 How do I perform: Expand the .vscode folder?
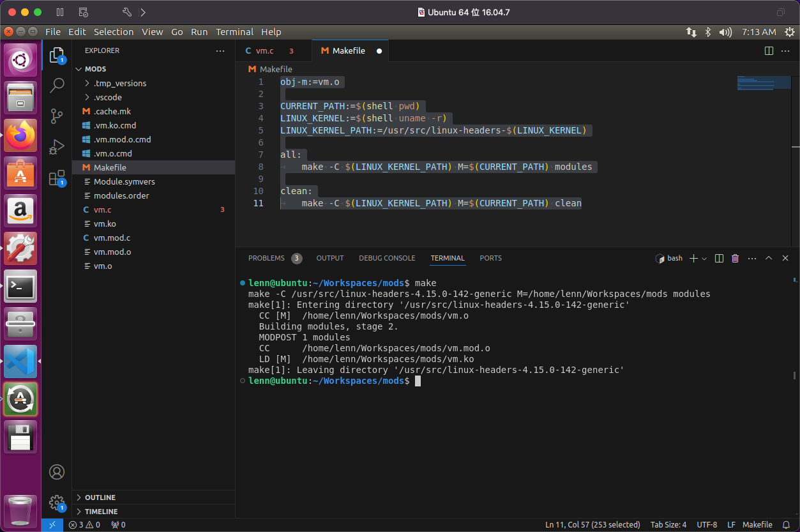pyautogui.click(x=107, y=97)
